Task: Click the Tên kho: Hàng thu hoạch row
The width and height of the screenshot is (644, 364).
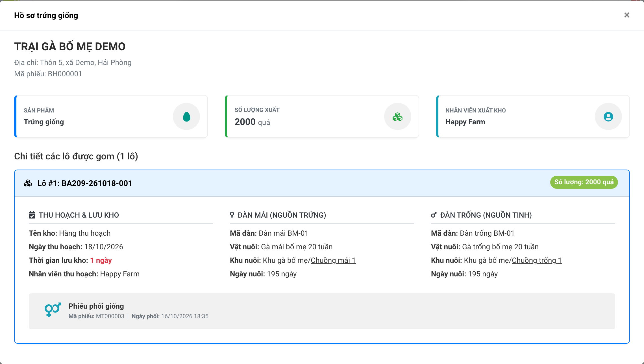Action: click(x=69, y=233)
